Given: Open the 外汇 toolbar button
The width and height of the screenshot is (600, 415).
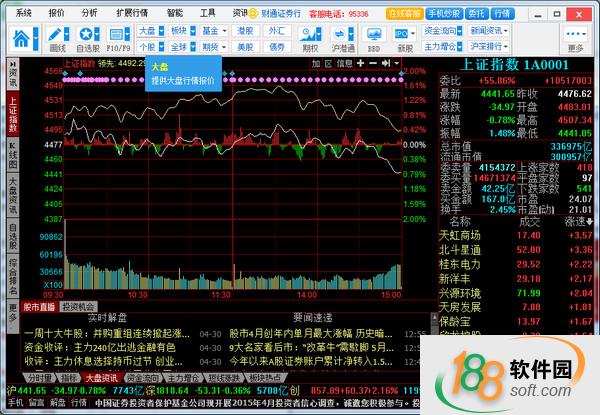Looking at the screenshot, I should click(x=277, y=31).
